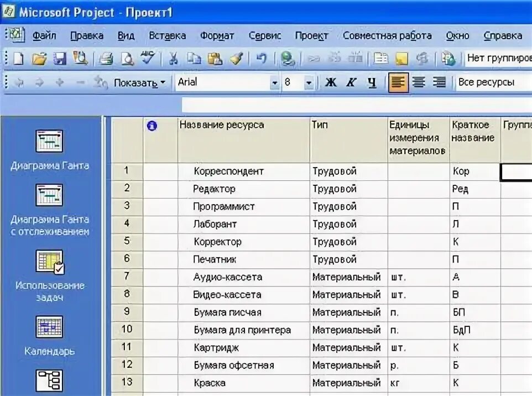The image size is (532, 396).
Task: Open the Проект menu
Action: click(311, 35)
